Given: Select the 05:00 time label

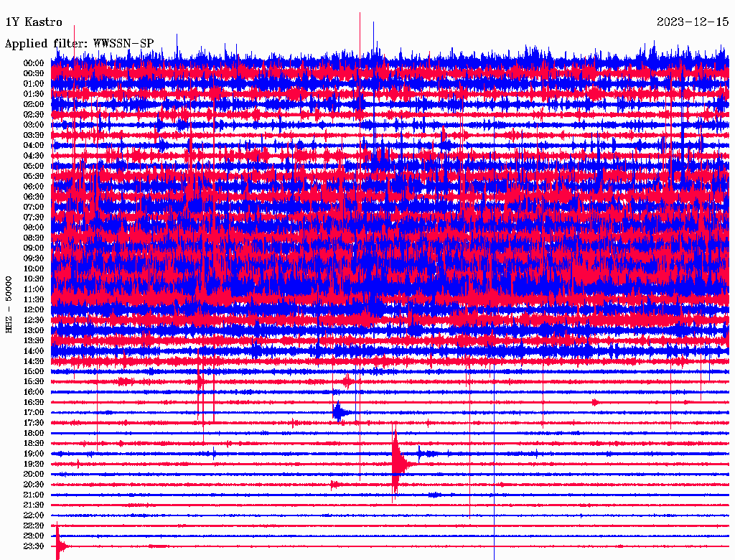Looking at the screenshot, I should pyautogui.click(x=33, y=166).
